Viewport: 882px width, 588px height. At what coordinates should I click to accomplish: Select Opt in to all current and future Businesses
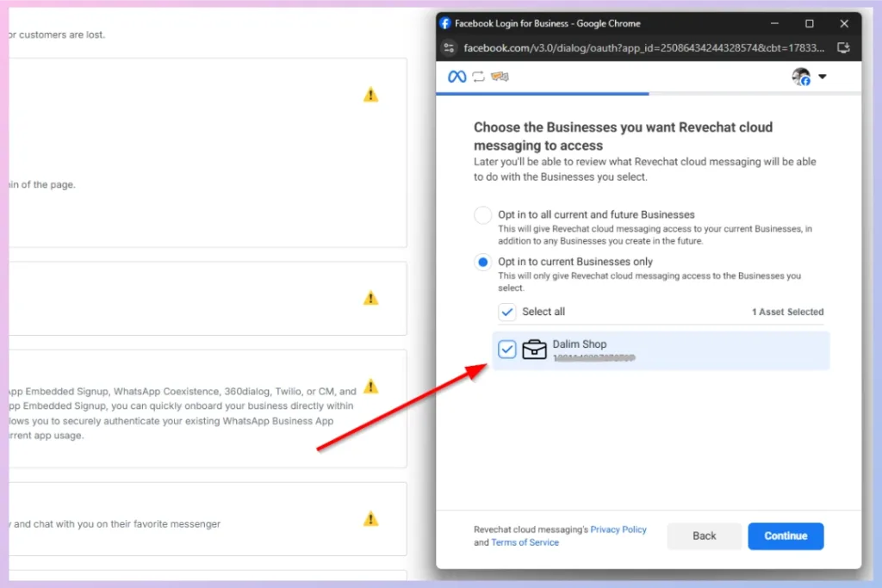(482, 214)
